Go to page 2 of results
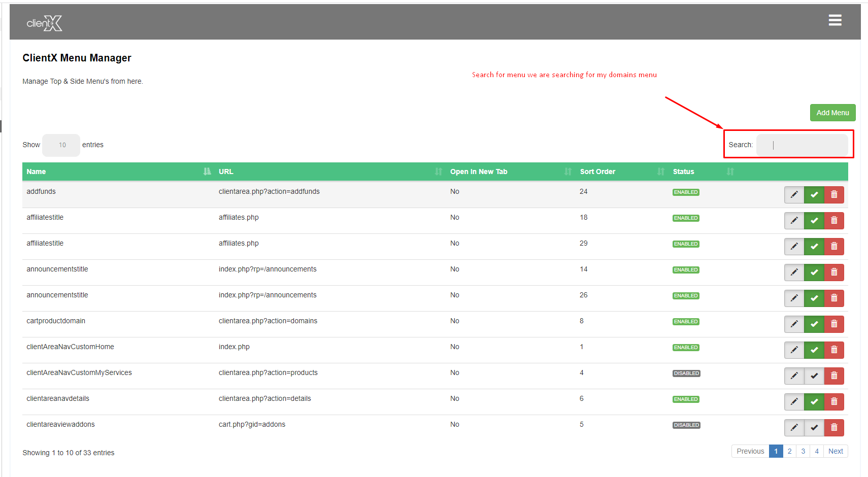868x477 pixels. tap(789, 451)
